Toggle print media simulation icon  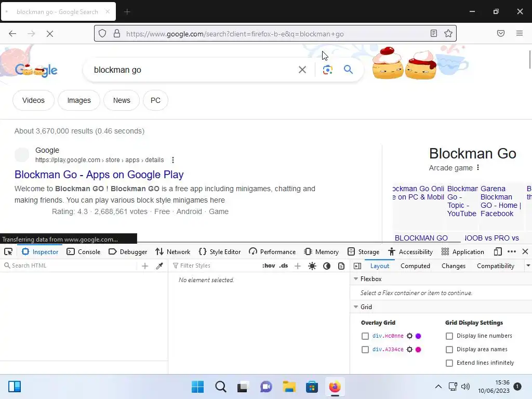coord(341,266)
